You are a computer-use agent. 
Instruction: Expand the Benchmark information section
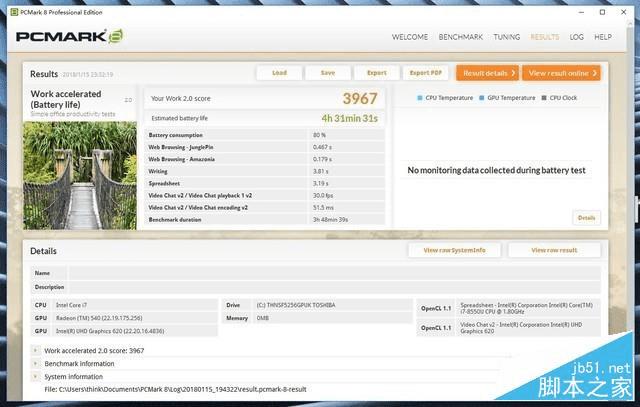point(36,363)
